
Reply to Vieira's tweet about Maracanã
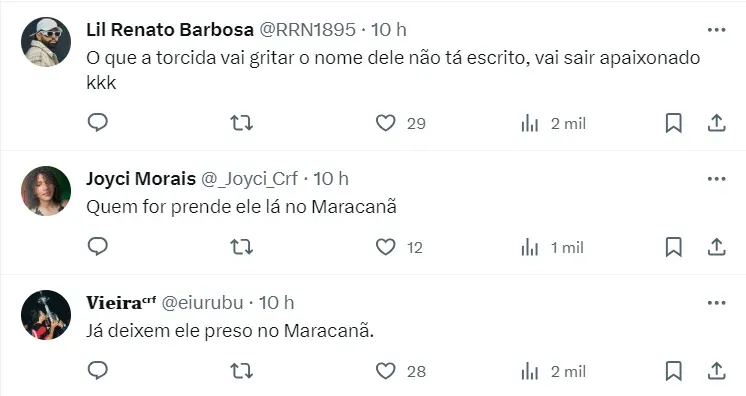click(98, 370)
